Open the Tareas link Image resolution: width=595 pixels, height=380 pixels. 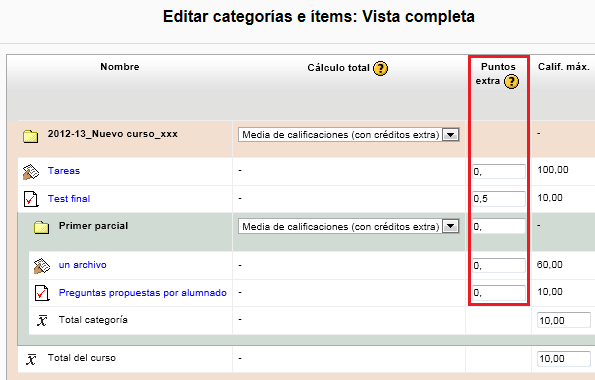point(64,171)
